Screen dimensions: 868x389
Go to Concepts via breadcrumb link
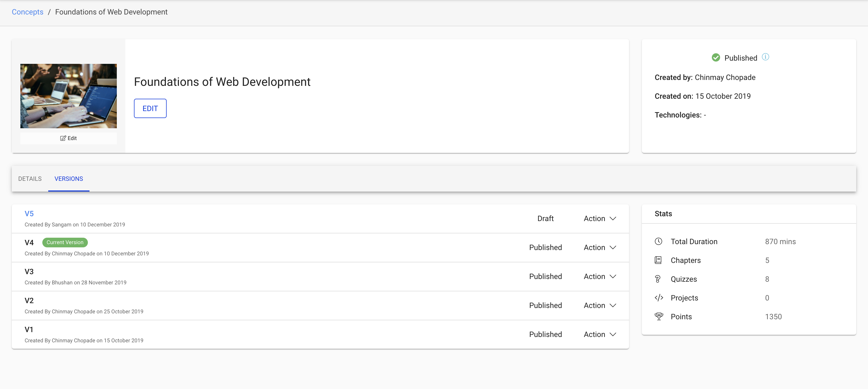28,12
